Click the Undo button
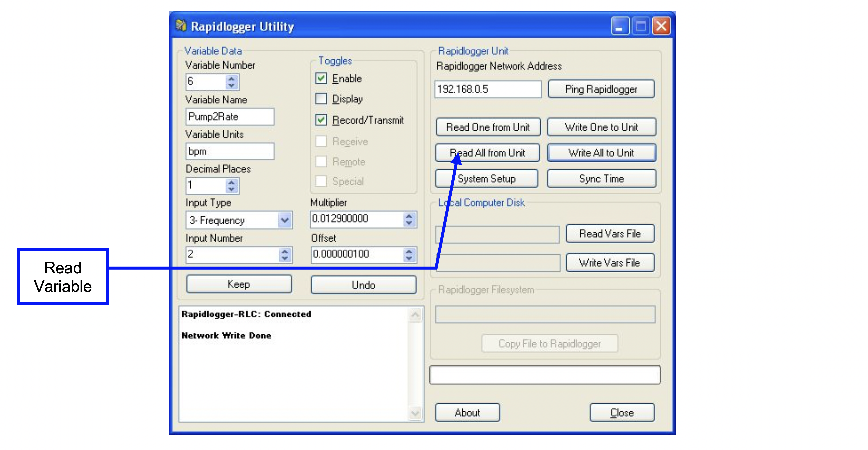Image resolution: width=868 pixels, height=450 pixels. (x=363, y=285)
